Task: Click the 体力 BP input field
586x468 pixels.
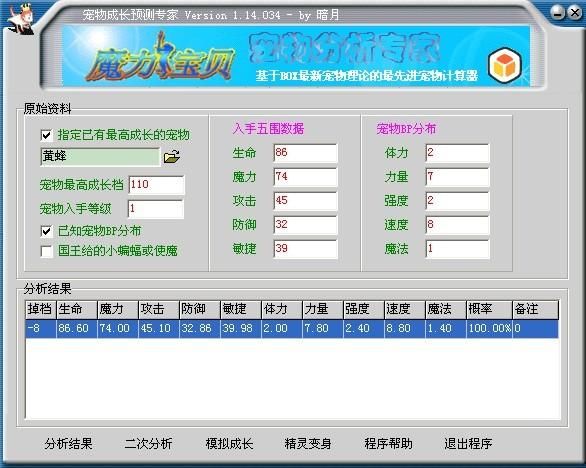Action: click(457, 153)
